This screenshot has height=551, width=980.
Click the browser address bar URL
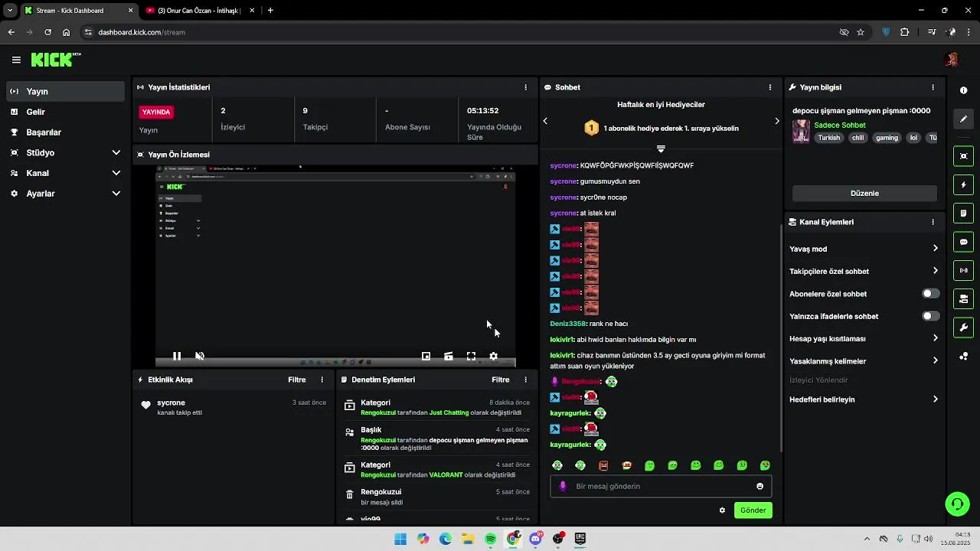142,32
